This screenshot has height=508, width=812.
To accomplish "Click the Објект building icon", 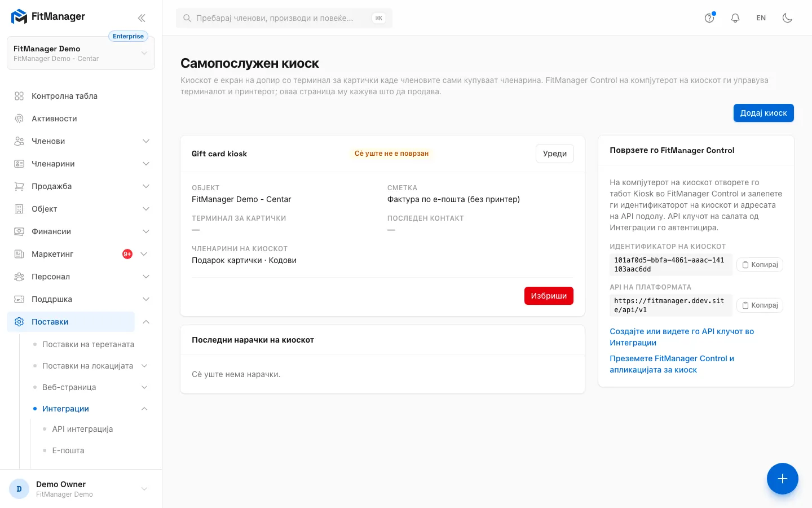I will tap(19, 209).
